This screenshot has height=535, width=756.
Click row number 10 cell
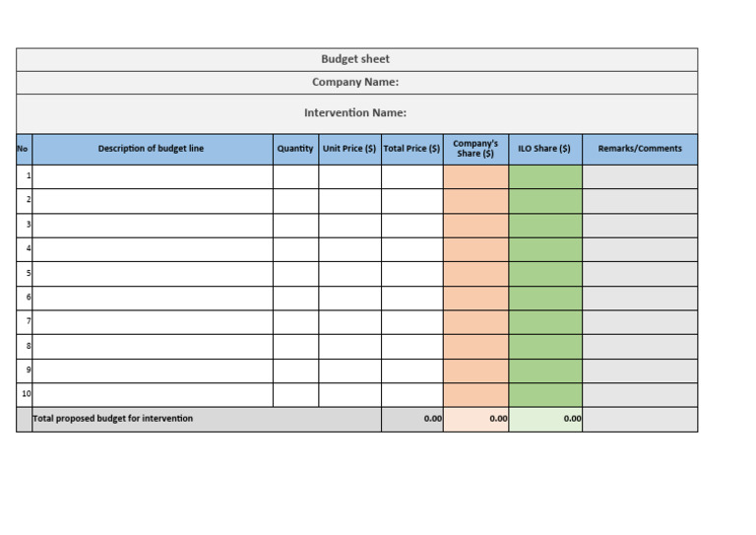click(24, 395)
